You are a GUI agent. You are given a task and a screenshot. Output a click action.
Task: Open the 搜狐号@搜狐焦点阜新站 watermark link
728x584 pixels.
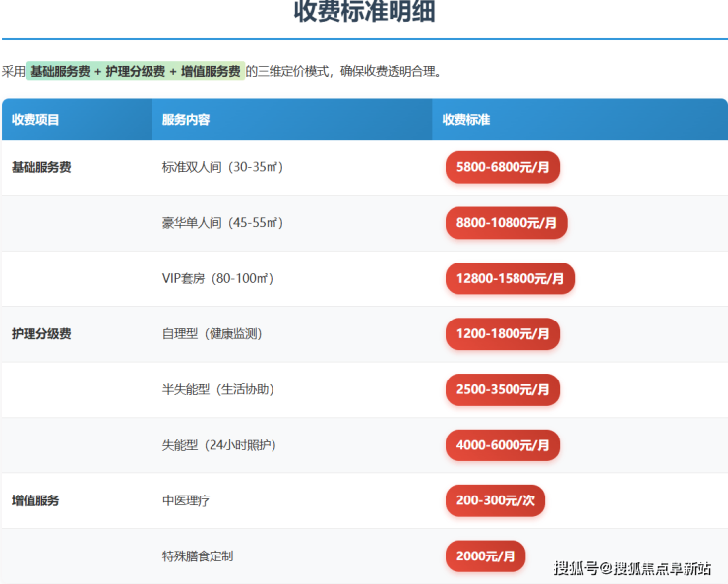tap(633, 568)
